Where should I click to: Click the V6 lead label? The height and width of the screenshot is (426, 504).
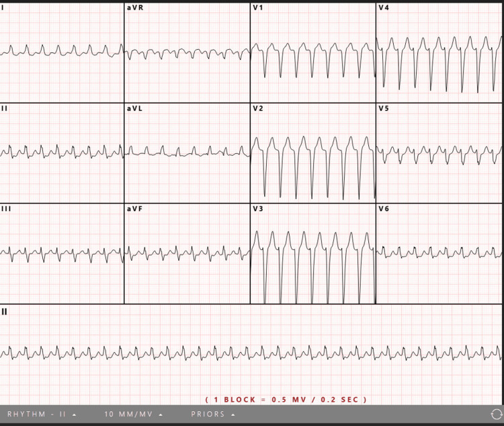tap(384, 209)
